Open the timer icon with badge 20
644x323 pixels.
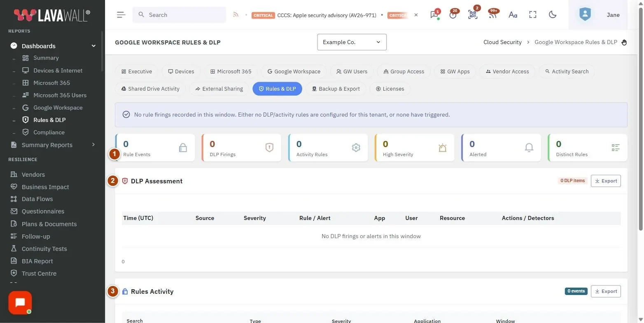coord(453,15)
